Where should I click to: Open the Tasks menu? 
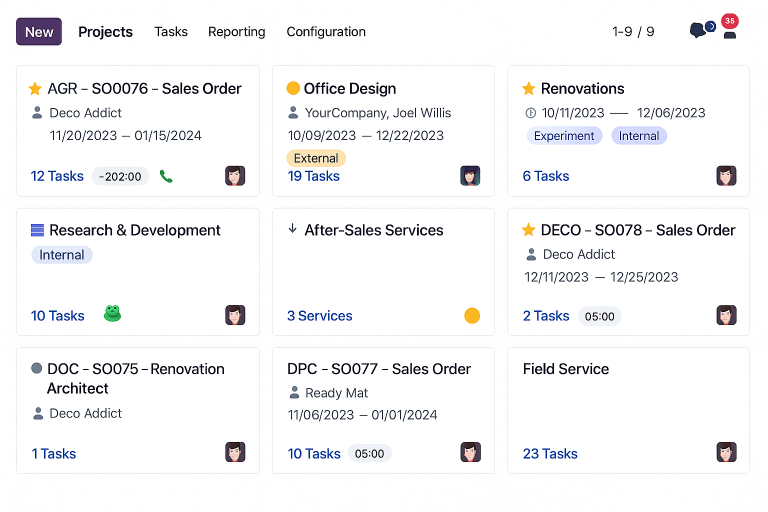pos(171,32)
